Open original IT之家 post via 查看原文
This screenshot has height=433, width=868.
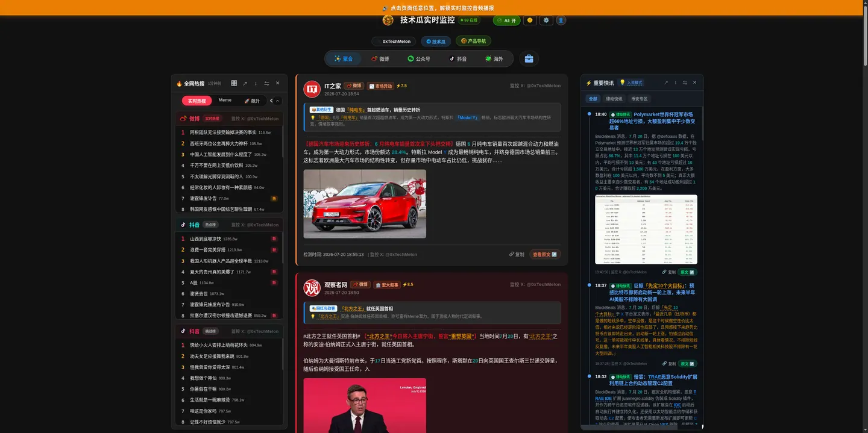coord(545,255)
